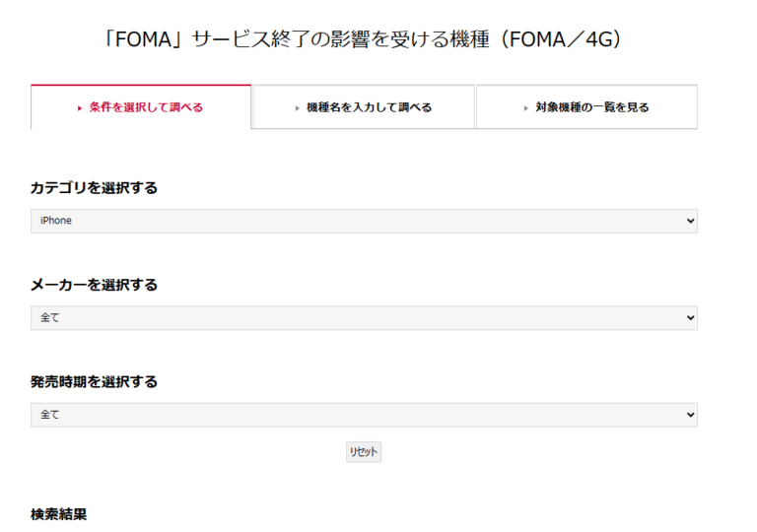Screen dimensions: 757x532
Task: Open the 機種名を入力して調べる tab
Action: pos(369,108)
